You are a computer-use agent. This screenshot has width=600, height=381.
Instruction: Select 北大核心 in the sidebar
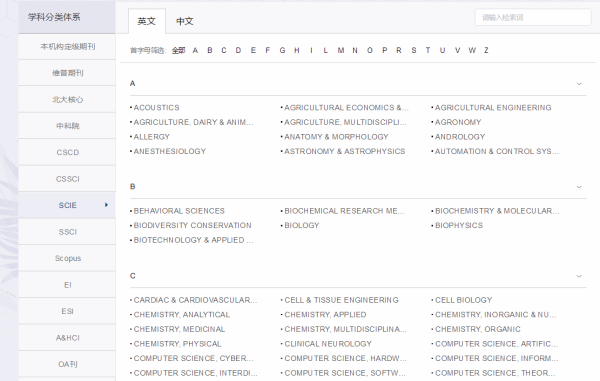(x=67, y=99)
